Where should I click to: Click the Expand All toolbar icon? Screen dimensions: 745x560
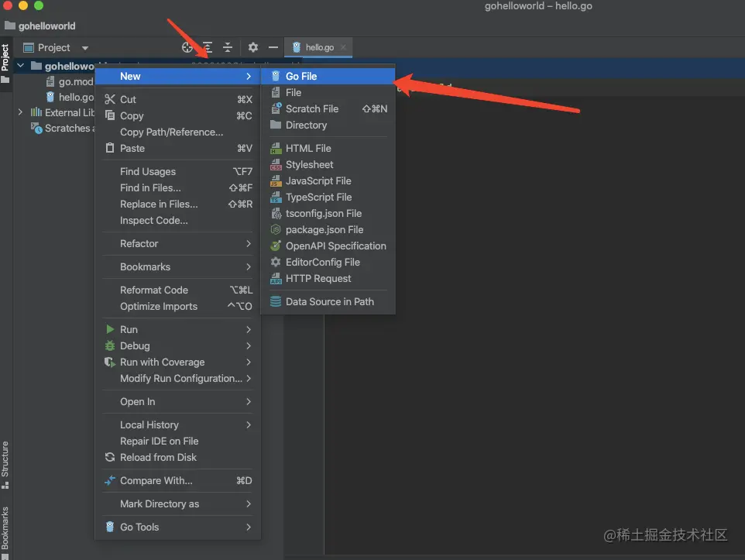pos(208,47)
